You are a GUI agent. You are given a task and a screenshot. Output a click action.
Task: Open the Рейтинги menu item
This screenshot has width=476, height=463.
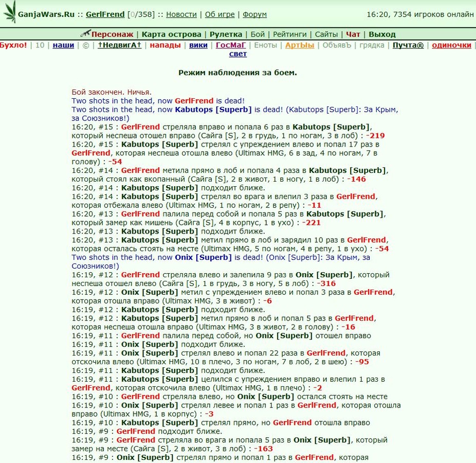coord(290,34)
